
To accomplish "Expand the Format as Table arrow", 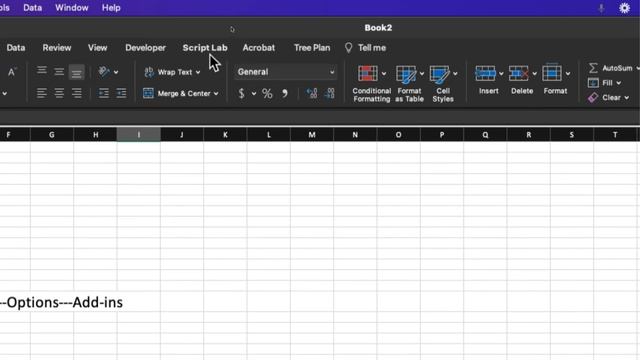I will tap(422, 74).
